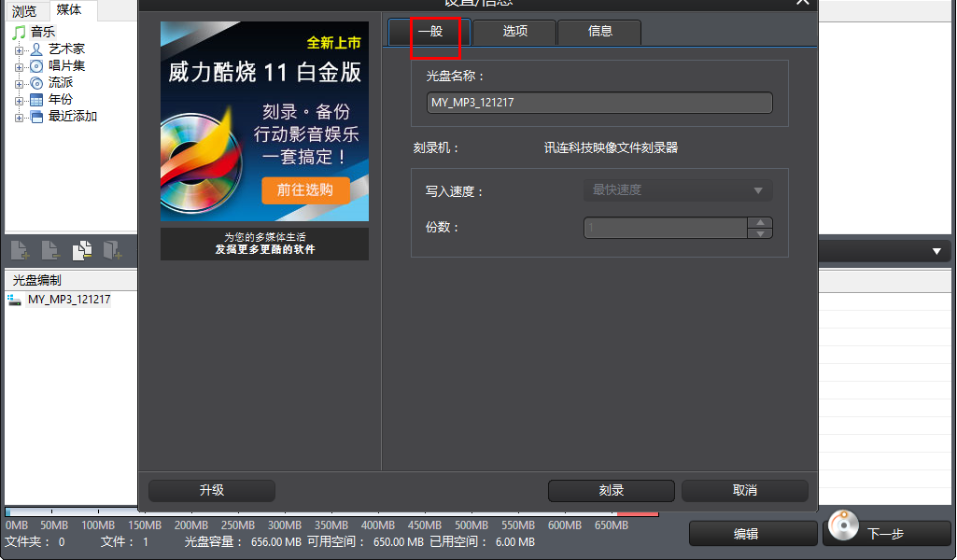Viewport: 957px width, 560px height.
Task: Click the 刻录机 label
Action: (x=435, y=147)
